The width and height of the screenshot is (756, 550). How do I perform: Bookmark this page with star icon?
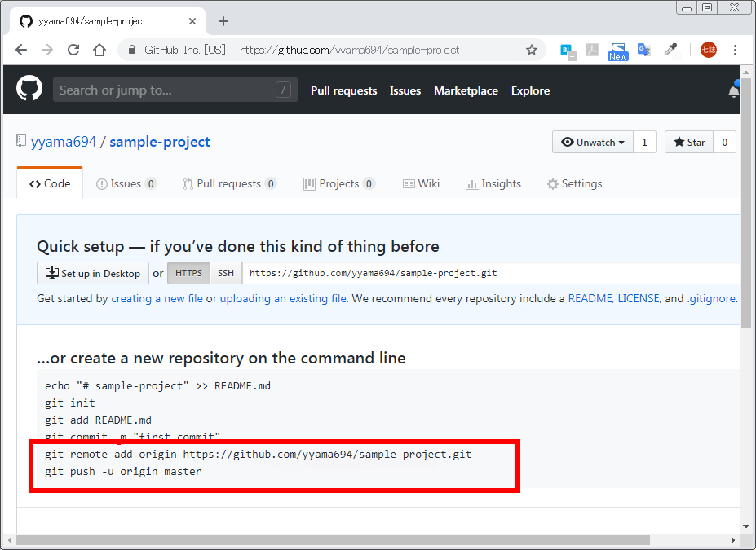[x=532, y=50]
